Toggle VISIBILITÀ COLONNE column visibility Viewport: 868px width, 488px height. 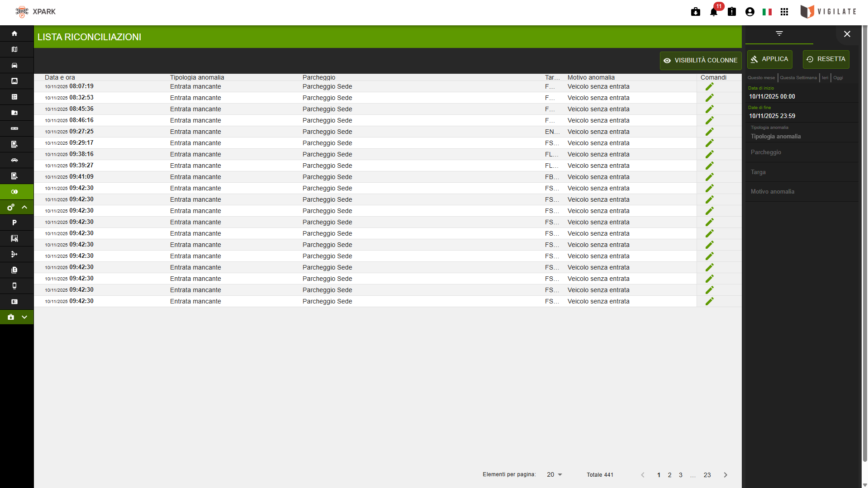700,60
